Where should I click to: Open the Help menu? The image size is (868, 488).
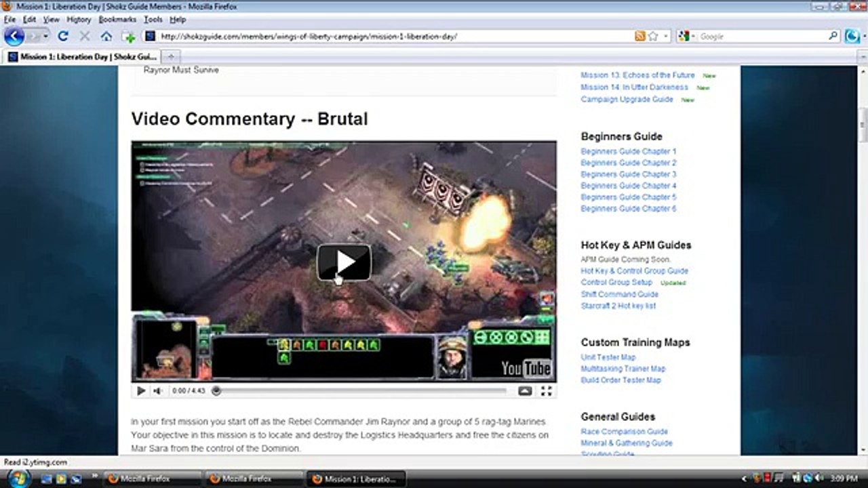(178, 20)
